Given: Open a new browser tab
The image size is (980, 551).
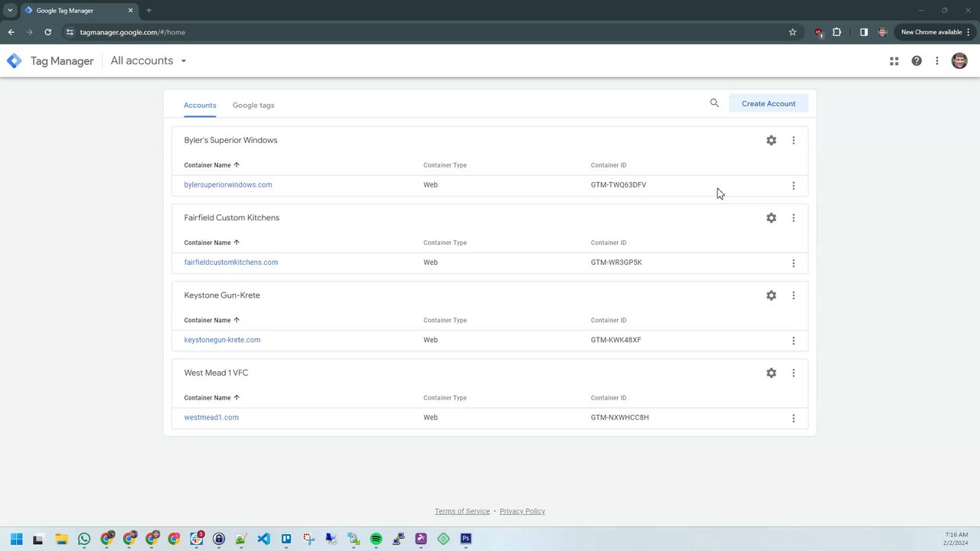Looking at the screenshot, I should point(149,11).
